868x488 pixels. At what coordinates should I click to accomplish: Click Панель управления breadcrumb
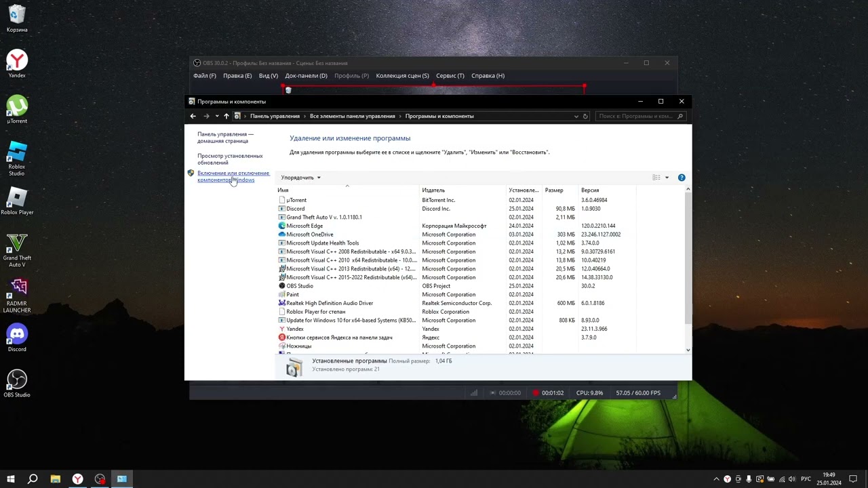tap(275, 116)
